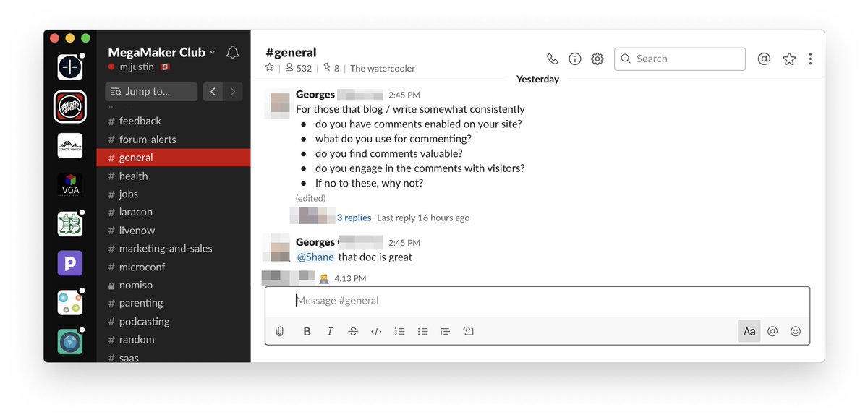This screenshot has height=420, width=868.
Task: Click the @Shane mention link
Action: [315, 257]
